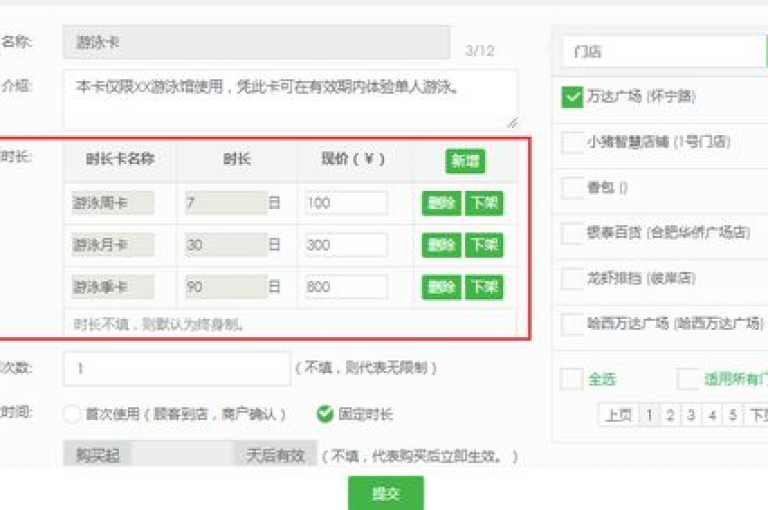768x510 pixels.
Task: Click the 时长卡名称 column header
Action: pos(120,159)
